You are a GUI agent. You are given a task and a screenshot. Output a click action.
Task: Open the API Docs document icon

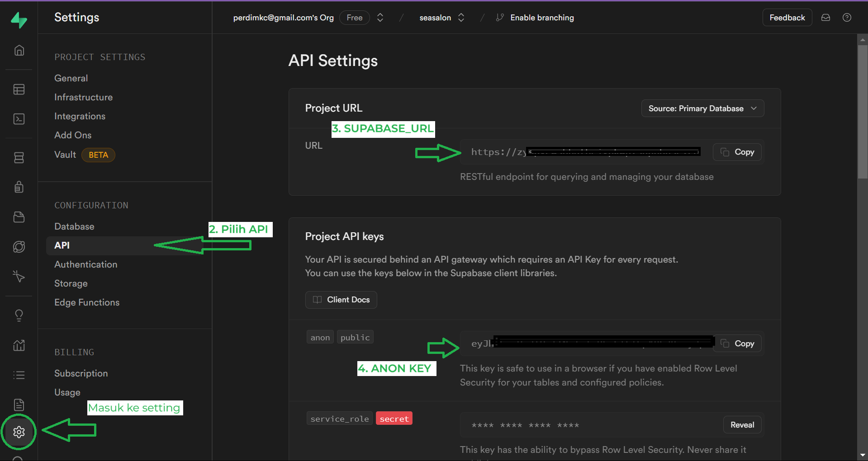(19, 405)
